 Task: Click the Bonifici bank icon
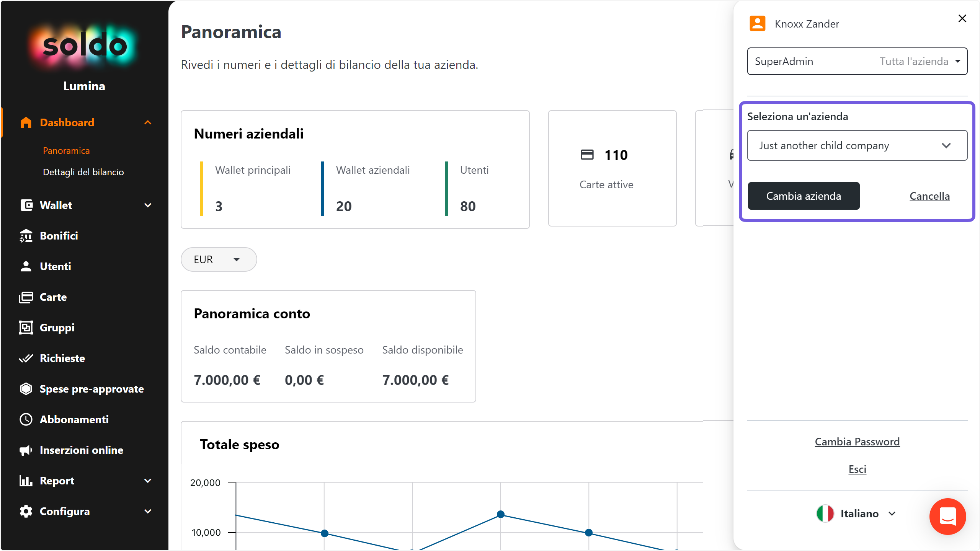(x=26, y=236)
